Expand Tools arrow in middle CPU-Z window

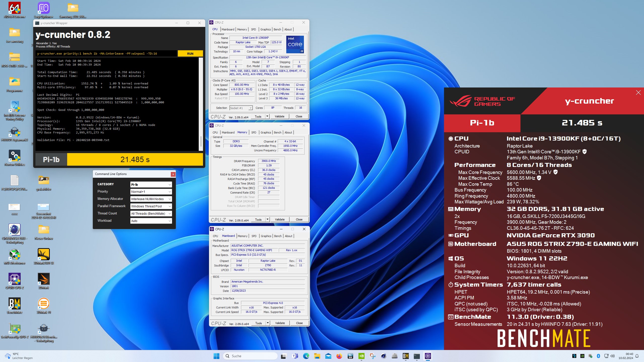267,219
